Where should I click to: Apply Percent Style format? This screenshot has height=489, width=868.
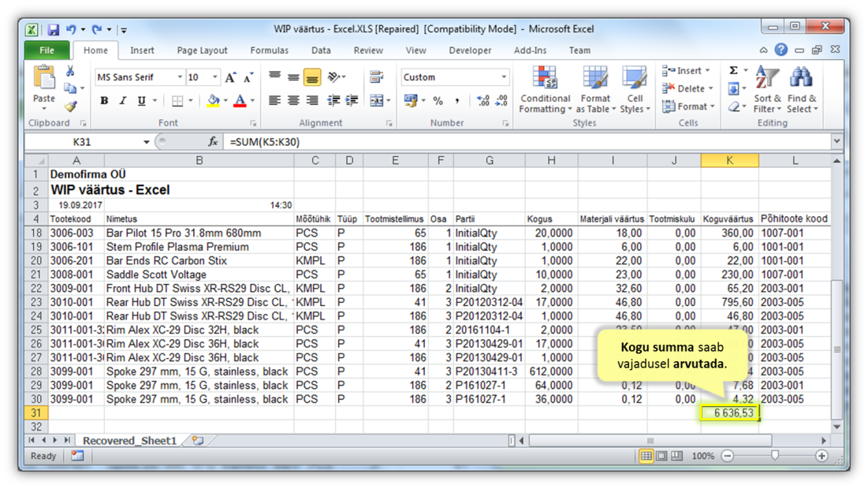pyautogui.click(x=438, y=100)
